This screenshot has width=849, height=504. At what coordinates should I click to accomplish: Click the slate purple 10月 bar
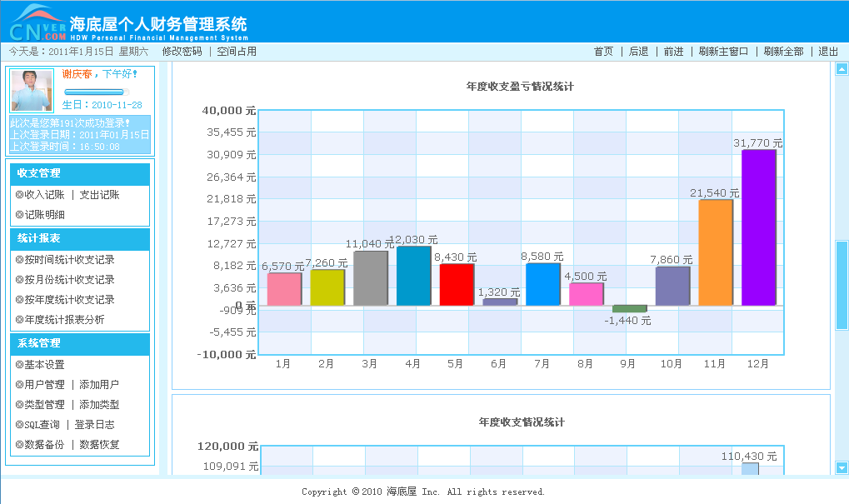(672, 287)
